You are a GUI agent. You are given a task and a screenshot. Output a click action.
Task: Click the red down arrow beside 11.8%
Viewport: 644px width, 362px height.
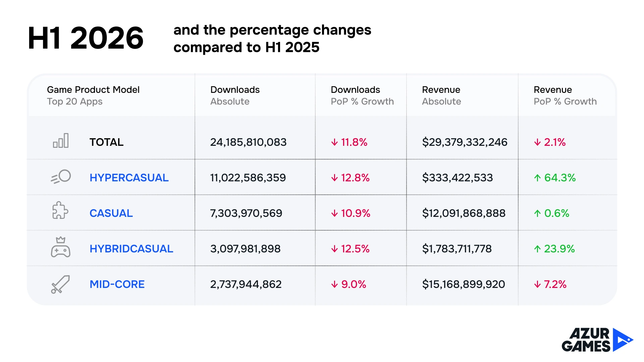[x=334, y=142]
